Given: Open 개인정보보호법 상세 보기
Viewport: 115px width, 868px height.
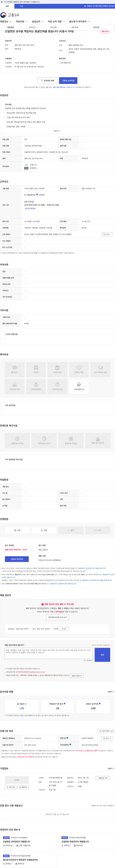Looking at the screenshot, I should click(x=57, y=617).
